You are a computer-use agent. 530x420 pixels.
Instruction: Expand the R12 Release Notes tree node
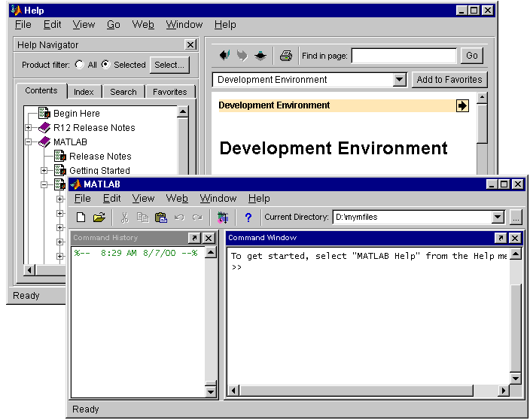click(29, 128)
